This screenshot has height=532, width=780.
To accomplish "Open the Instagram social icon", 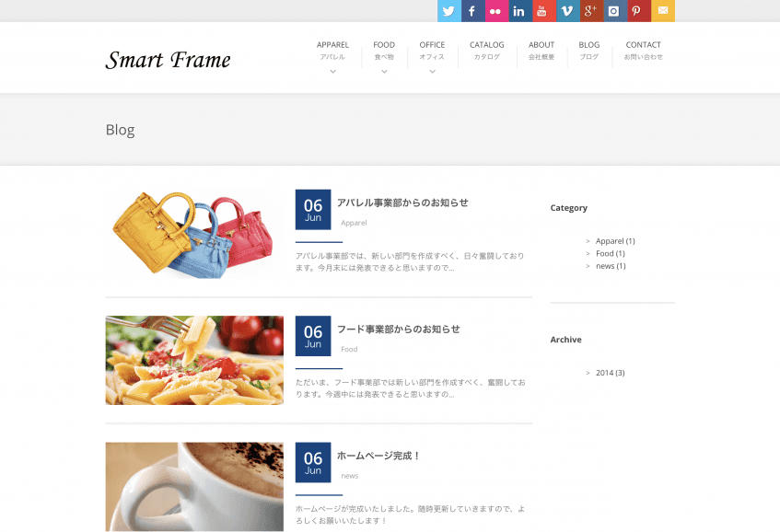I will [x=615, y=11].
